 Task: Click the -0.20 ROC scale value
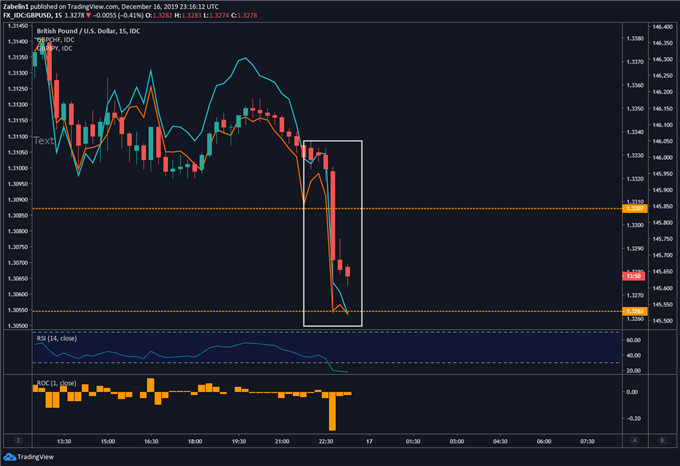[x=632, y=418]
